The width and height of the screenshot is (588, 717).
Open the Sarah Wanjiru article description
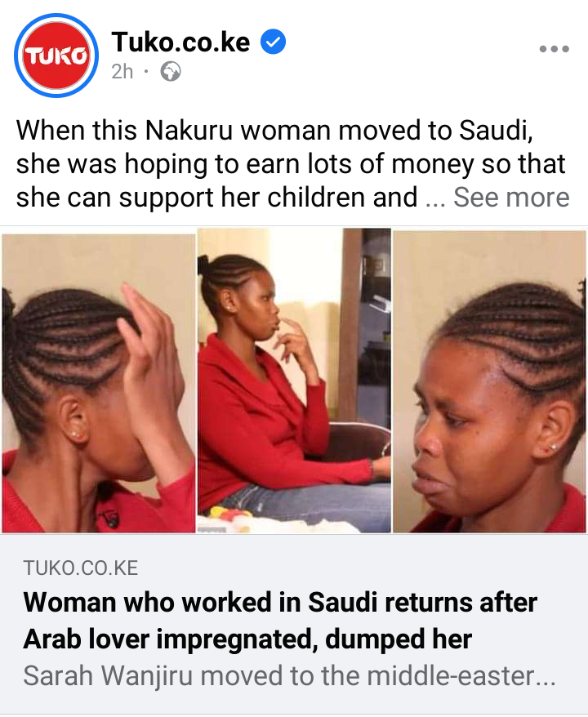coord(289,676)
